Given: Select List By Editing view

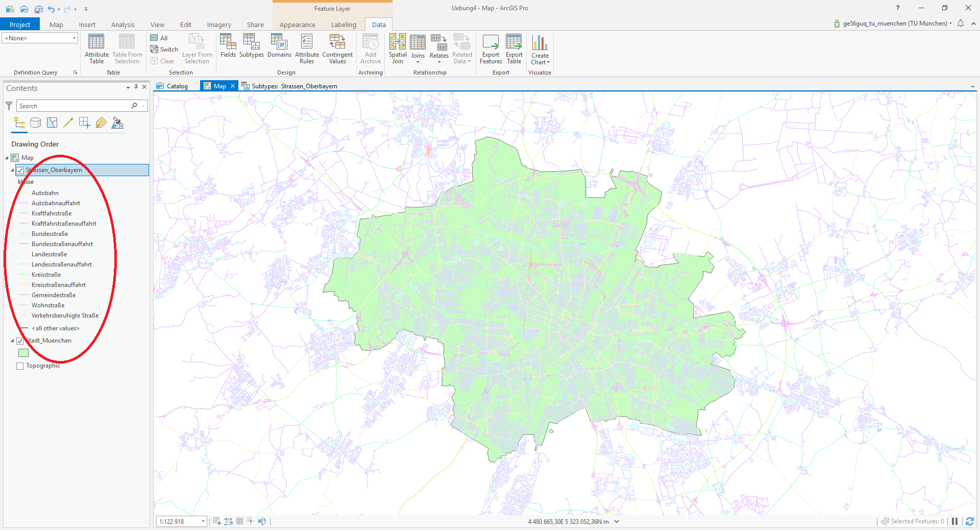Looking at the screenshot, I should pos(68,123).
